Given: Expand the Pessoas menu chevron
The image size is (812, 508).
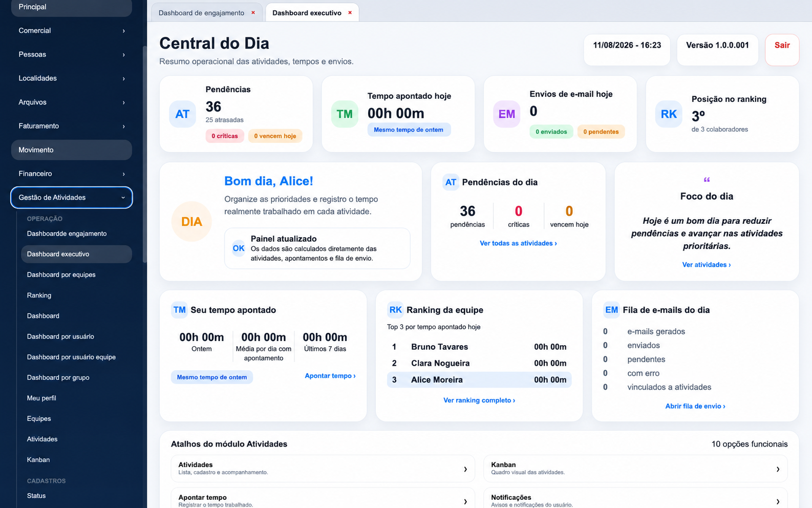Looking at the screenshot, I should click(123, 55).
